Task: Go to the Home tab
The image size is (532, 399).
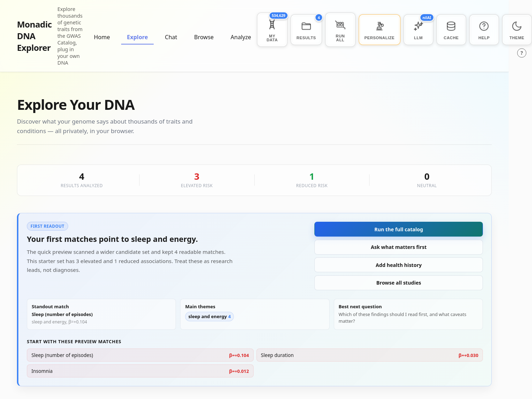Action: tap(102, 37)
